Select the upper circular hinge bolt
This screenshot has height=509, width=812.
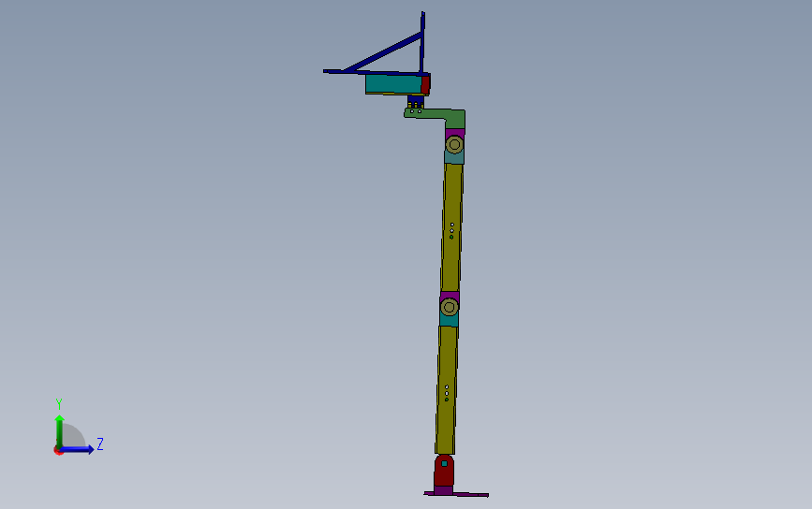click(x=454, y=144)
